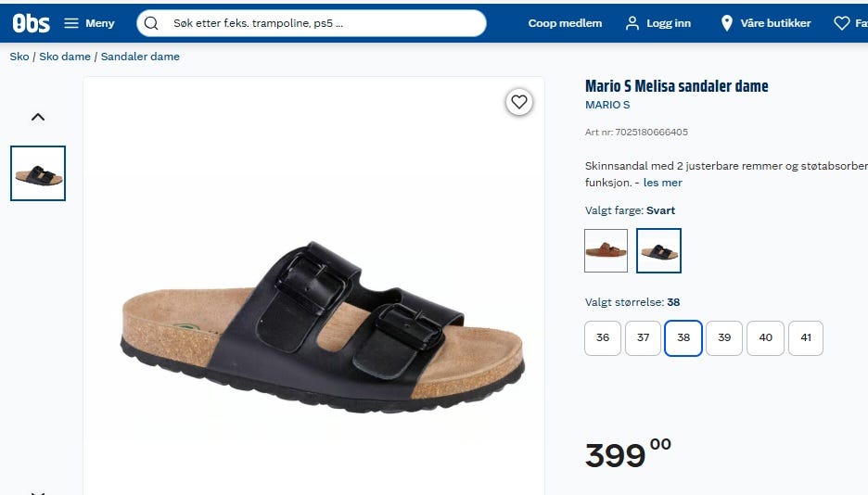
Task: Click the search magnifier icon
Action: (x=151, y=23)
